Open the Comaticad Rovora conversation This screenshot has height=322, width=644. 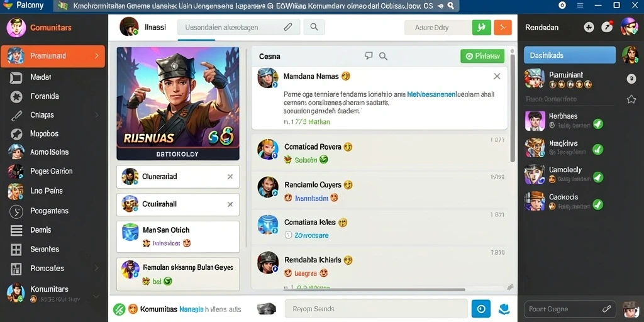click(380, 153)
